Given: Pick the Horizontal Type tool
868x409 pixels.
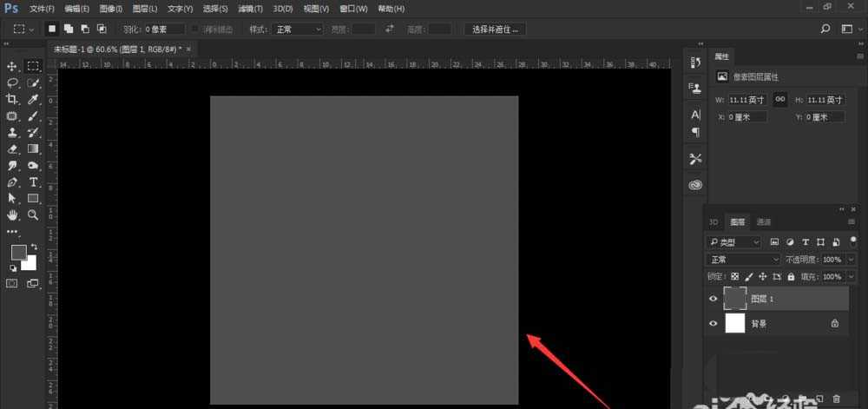Looking at the screenshot, I should 33,182.
